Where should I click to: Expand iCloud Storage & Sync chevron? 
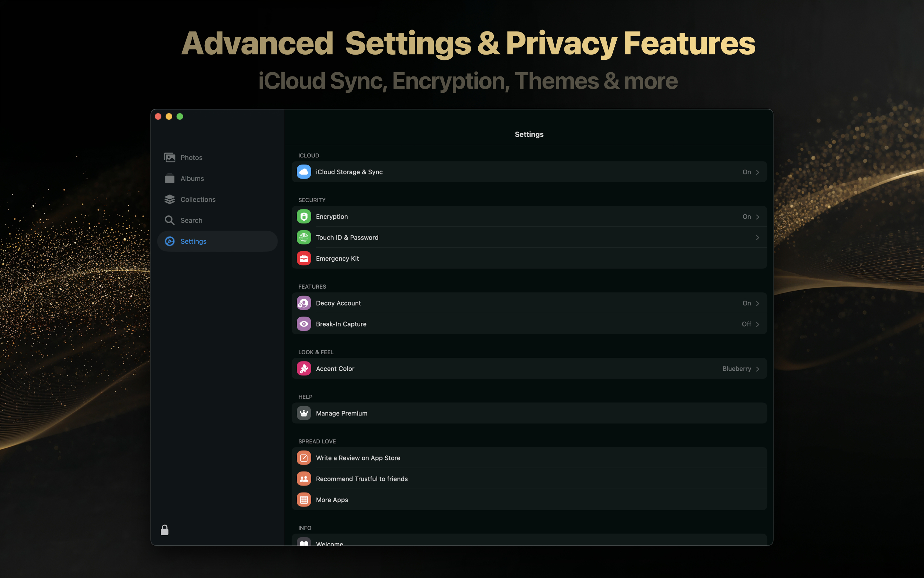[757, 172]
